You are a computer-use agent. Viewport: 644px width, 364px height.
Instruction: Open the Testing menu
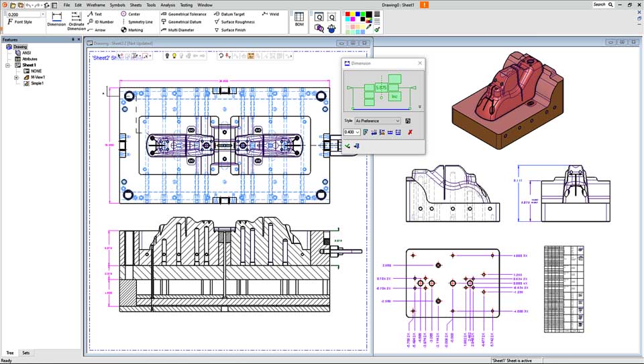click(186, 5)
